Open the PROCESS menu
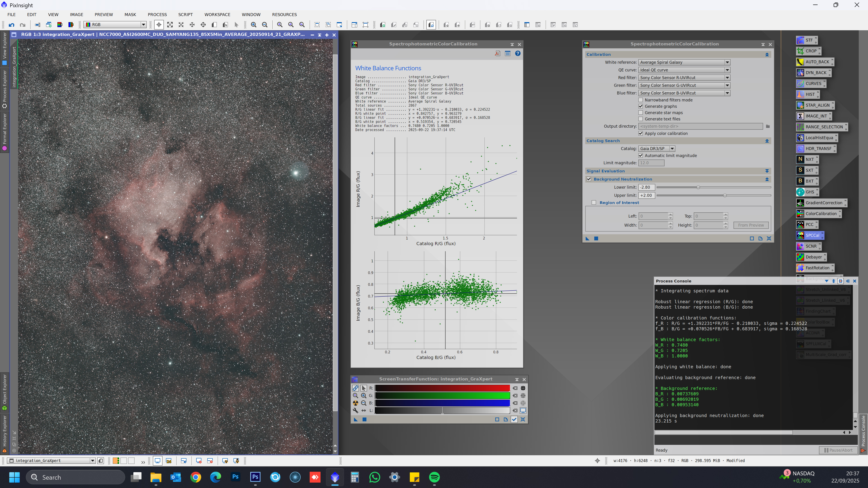This screenshot has width=868, height=488. (x=157, y=14)
